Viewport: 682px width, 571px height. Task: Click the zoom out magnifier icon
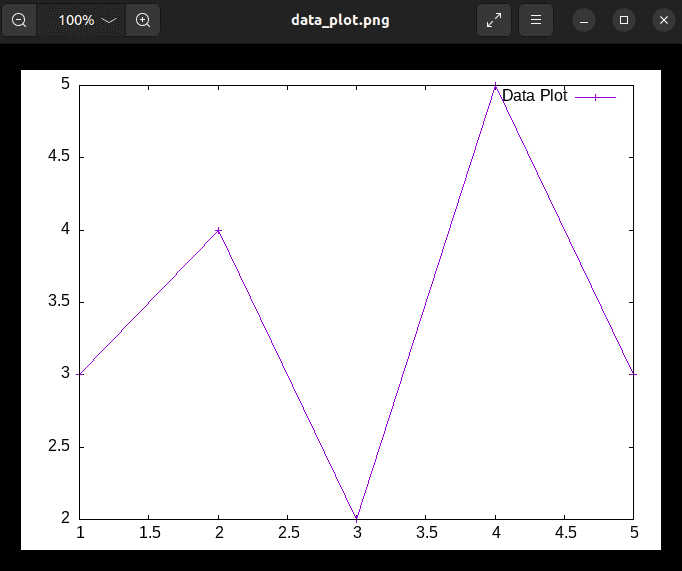19,20
